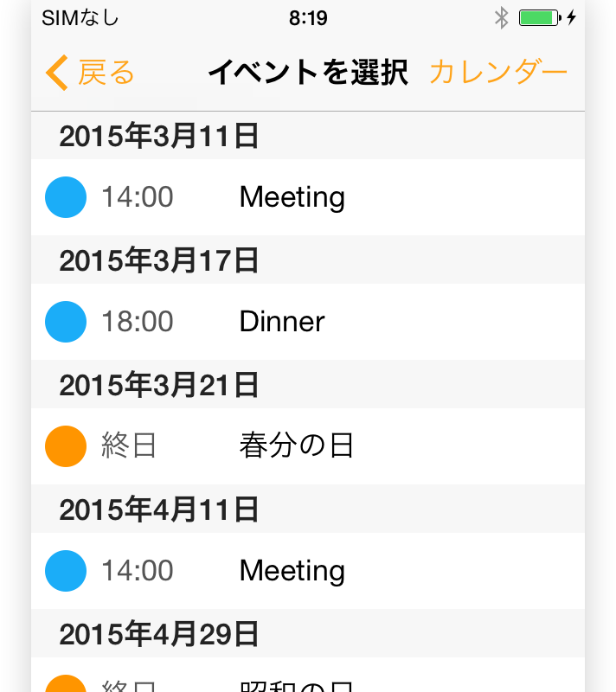This screenshot has width=616, height=692.
Task: Tap the green battery indicator icon
Action: (x=540, y=18)
